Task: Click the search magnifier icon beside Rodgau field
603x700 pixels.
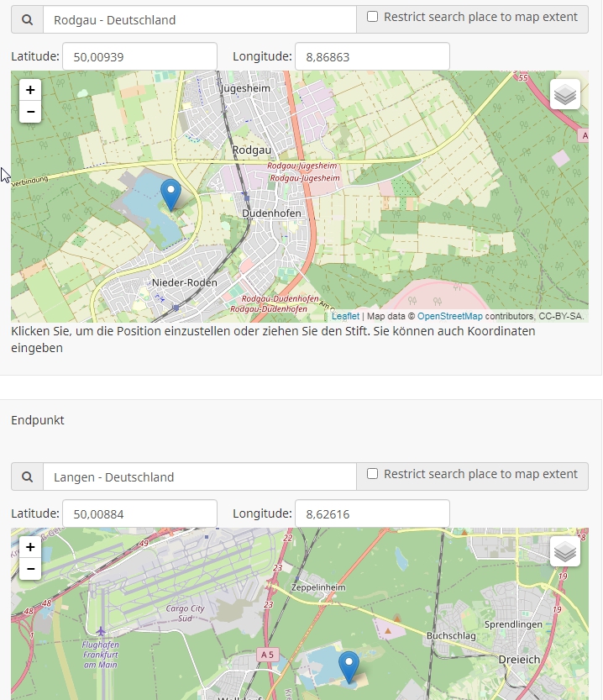Action: pyautogui.click(x=27, y=19)
